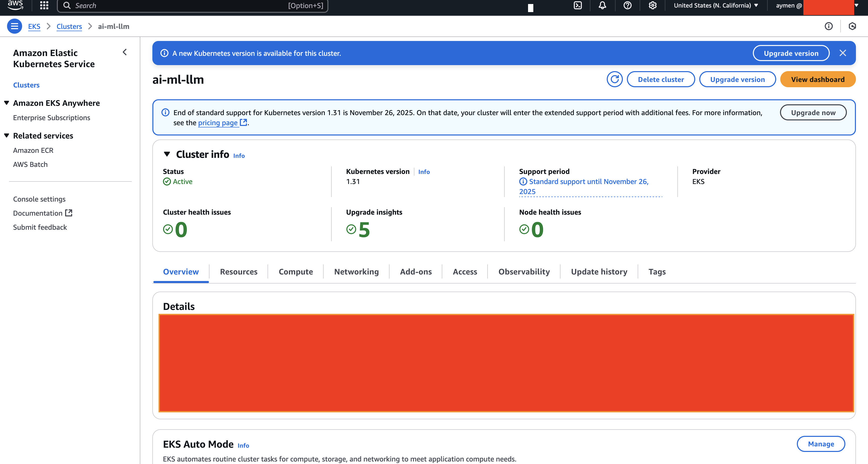Open Enterprise Subscriptions in the sidebar
This screenshot has width=868, height=464.
(x=52, y=118)
